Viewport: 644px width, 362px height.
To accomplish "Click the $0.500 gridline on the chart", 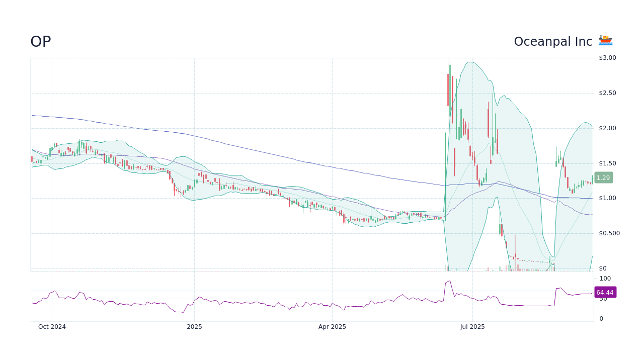I will coord(302,233).
